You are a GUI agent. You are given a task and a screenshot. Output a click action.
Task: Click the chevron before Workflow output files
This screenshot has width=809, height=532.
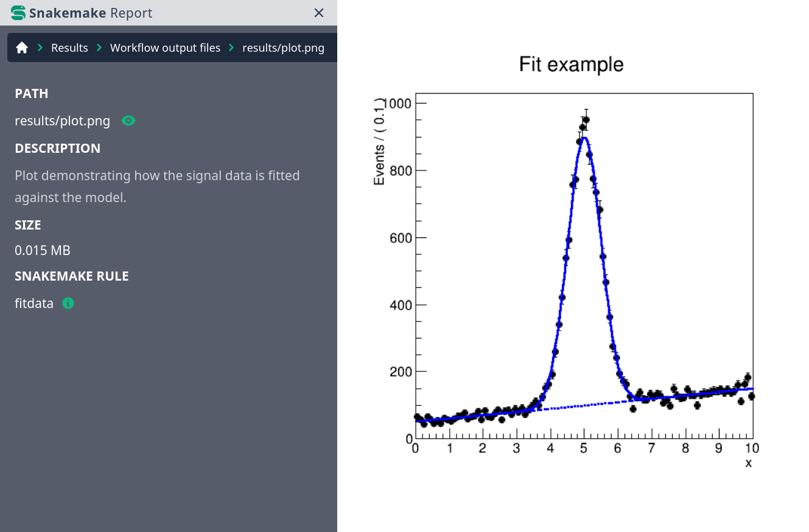pos(99,47)
